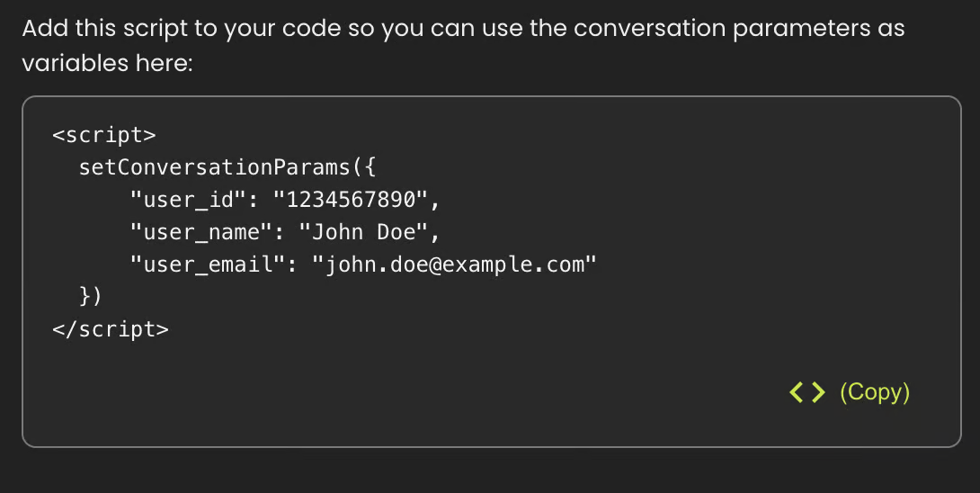Click the "variables here:" text
Screen dimensions: 980x493
click(x=108, y=65)
